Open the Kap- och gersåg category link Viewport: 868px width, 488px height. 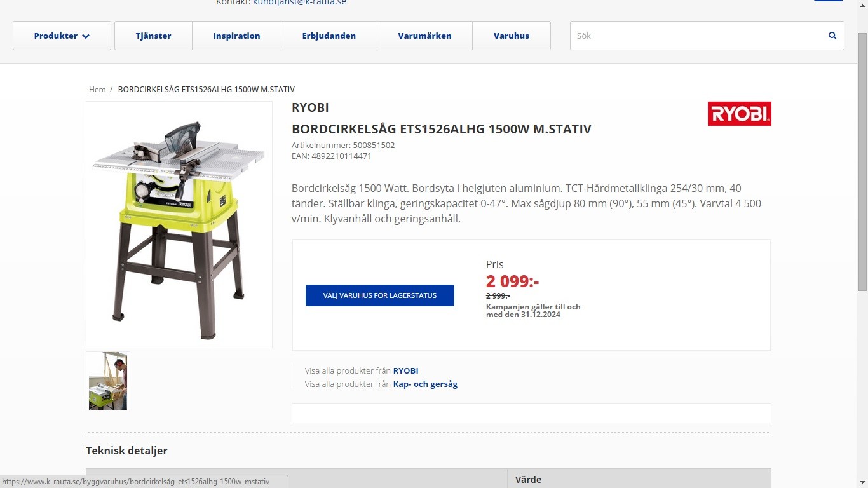(425, 384)
